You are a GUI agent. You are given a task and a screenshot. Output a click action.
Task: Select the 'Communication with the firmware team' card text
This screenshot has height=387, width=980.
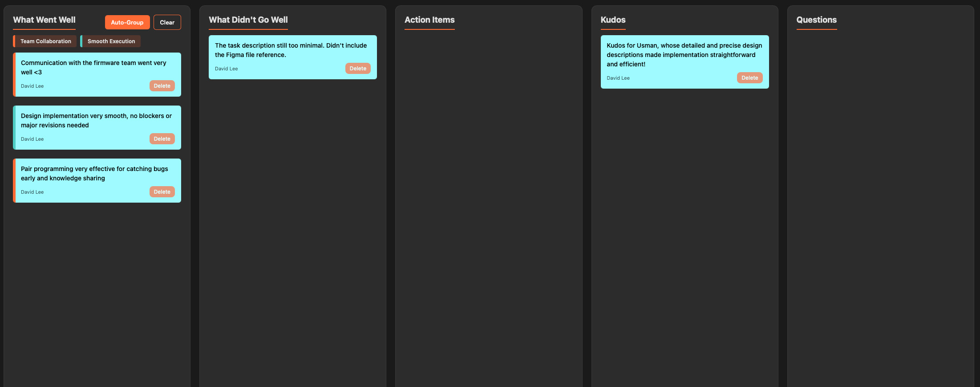(93, 68)
